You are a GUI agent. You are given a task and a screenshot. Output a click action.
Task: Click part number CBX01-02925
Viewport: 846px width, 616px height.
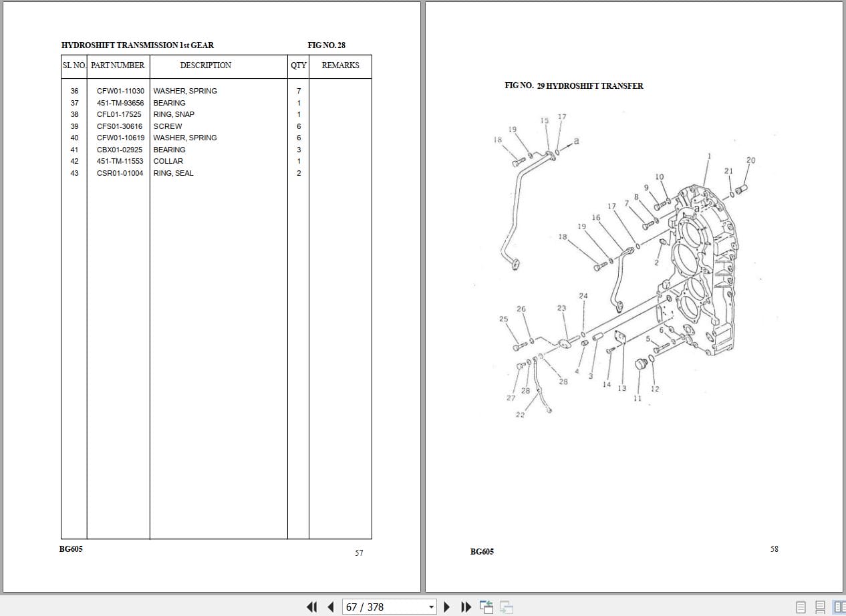tap(120, 150)
